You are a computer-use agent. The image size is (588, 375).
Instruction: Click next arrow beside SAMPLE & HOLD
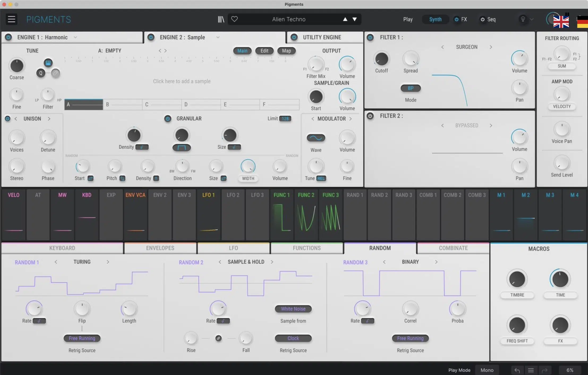click(272, 262)
